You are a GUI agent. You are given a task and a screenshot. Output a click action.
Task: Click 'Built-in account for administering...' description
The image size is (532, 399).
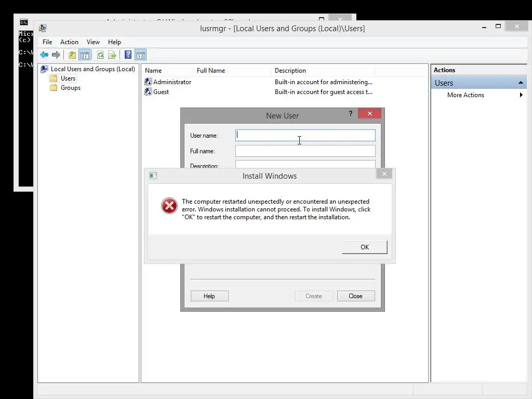tap(323, 82)
